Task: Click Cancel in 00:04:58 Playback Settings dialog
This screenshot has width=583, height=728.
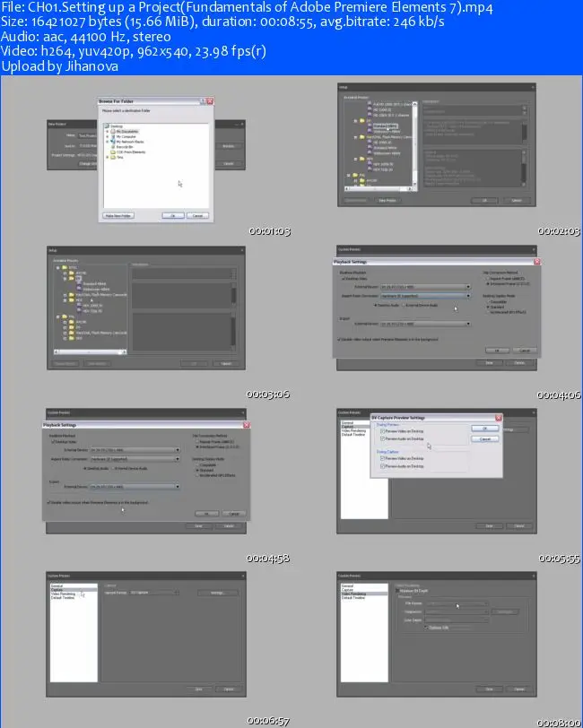Action: point(234,514)
